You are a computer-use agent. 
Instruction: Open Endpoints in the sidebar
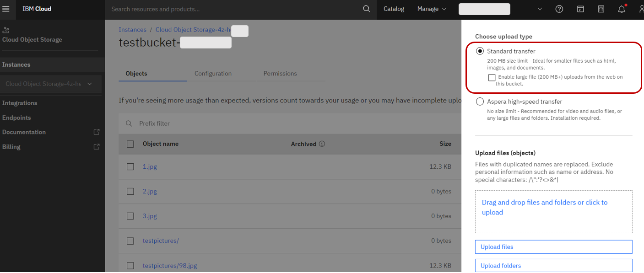(16, 118)
